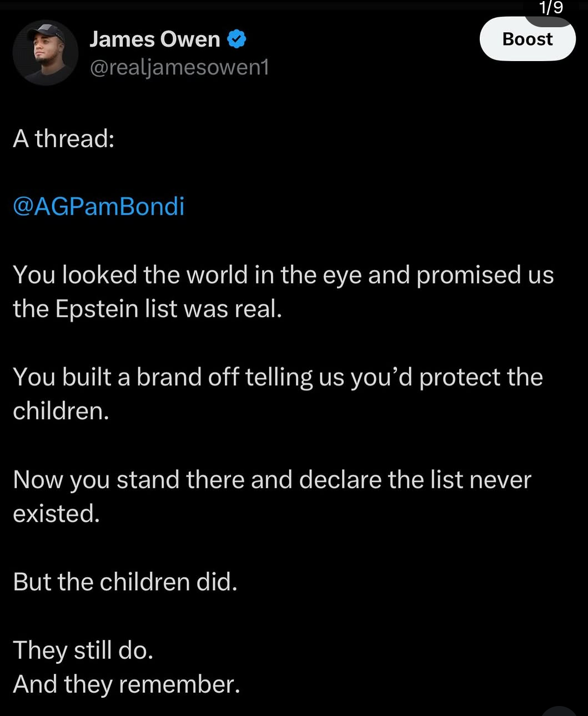
Task: Click the 1/9 image counter
Action: pos(551,8)
